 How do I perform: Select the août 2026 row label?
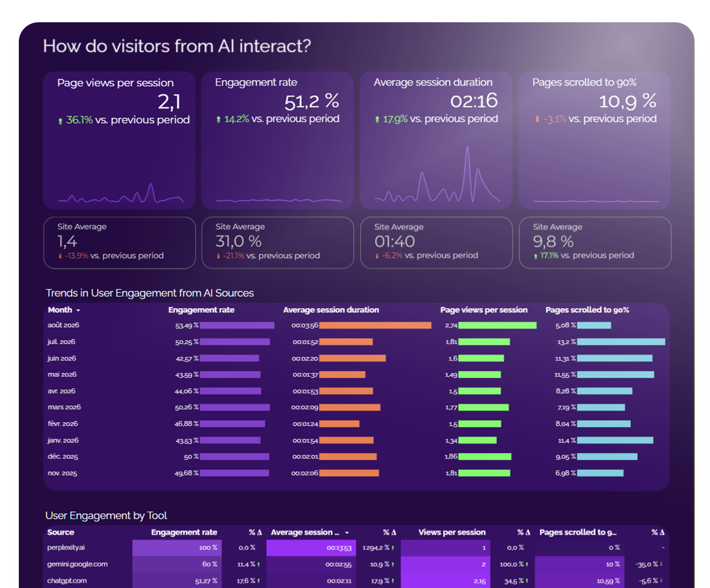pos(63,325)
